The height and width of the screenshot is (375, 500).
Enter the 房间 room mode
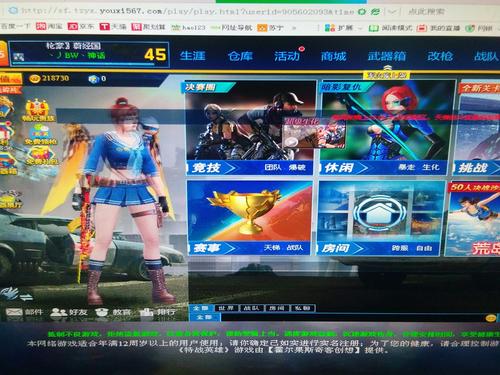click(378, 248)
